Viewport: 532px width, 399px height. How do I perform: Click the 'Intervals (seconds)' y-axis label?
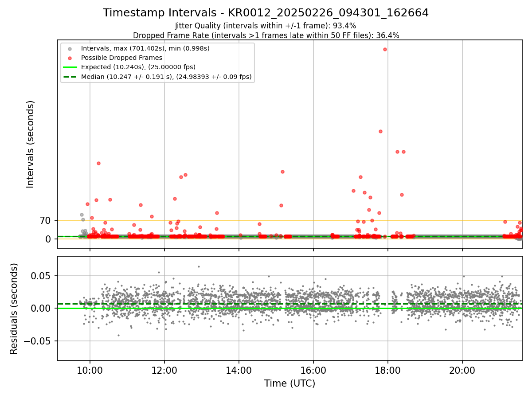coord(31,144)
